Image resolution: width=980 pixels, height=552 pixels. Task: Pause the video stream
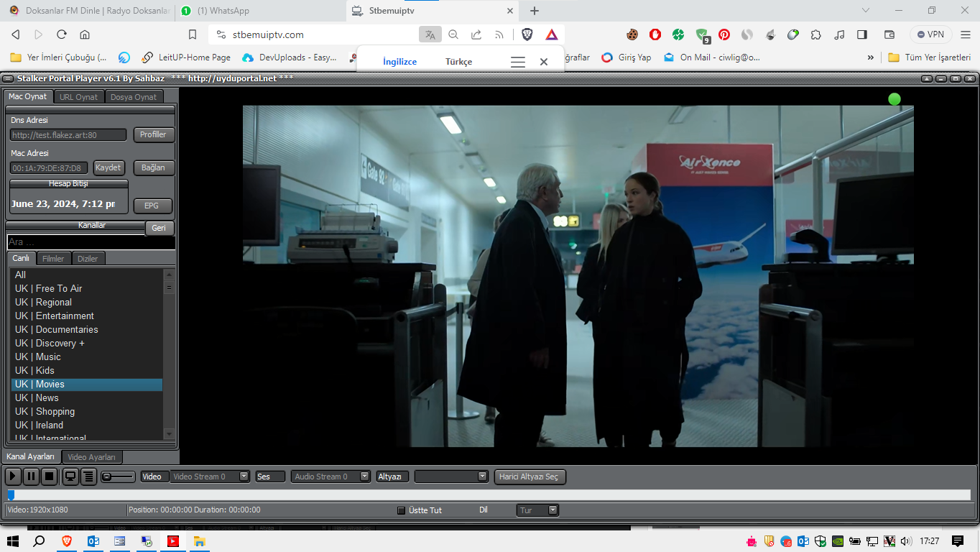(31, 476)
